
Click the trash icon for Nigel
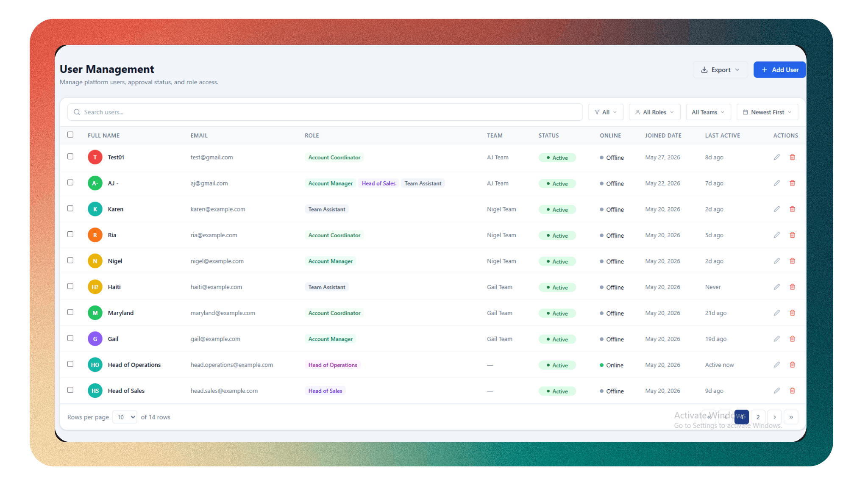click(x=792, y=261)
